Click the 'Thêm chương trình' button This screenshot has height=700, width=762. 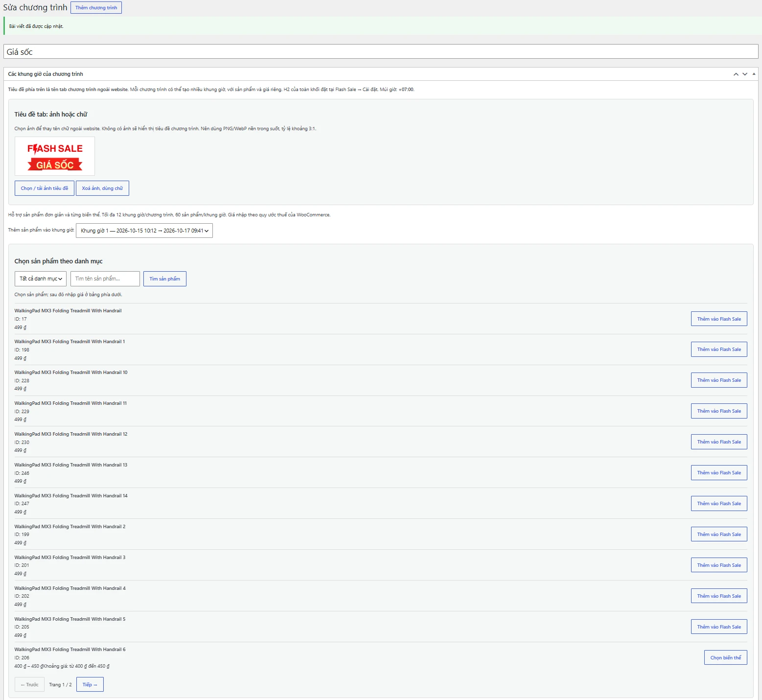(x=96, y=8)
